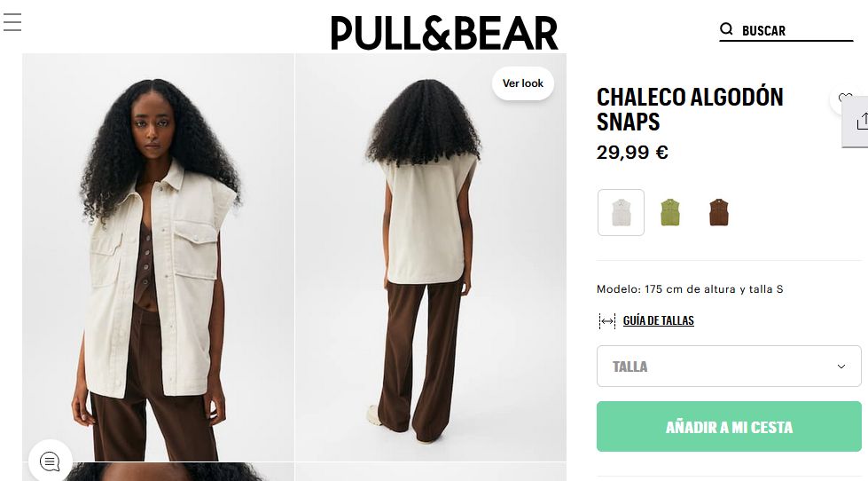Expand the TALLA size dropdown

[729, 367]
